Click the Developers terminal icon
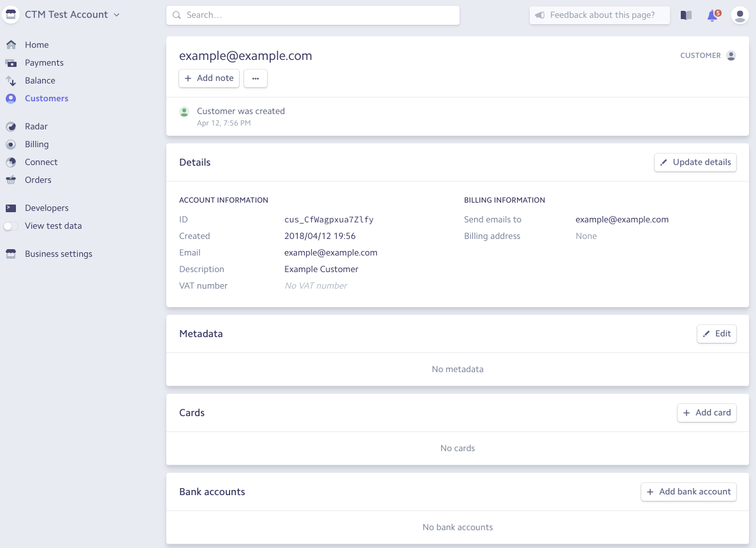This screenshot has width=756, height=548. [11, 208]
